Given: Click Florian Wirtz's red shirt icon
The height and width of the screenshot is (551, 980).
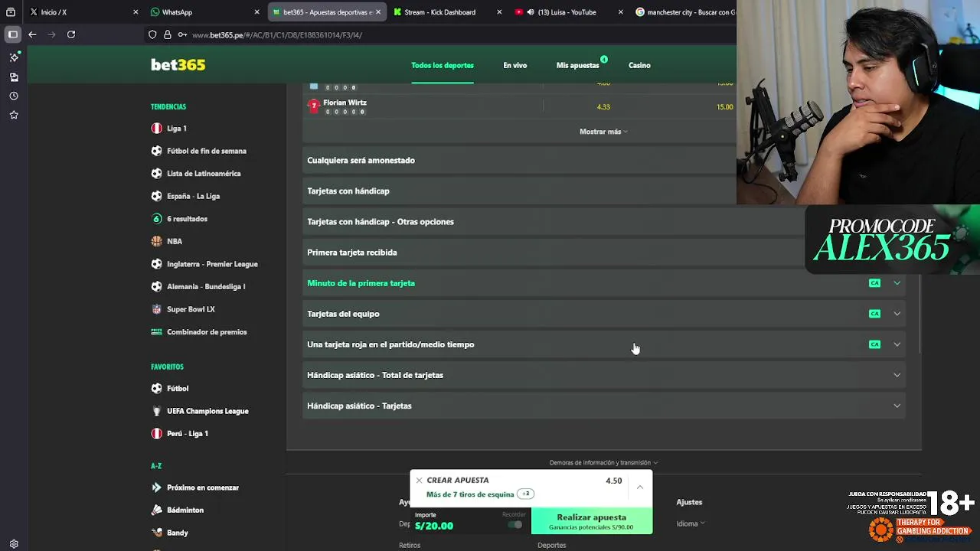Looking at the screenshot, I should point(313,106).
